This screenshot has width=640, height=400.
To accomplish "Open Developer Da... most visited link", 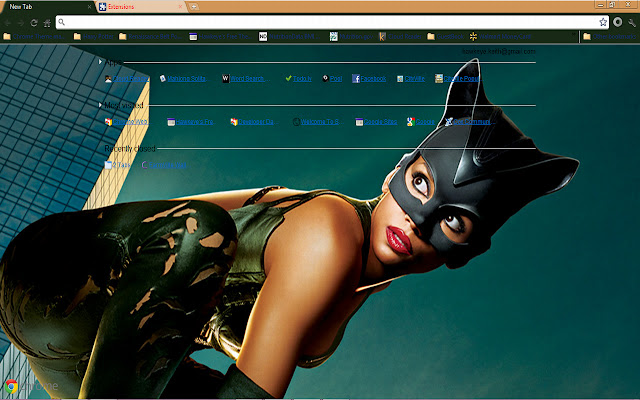I will click(x=254, y=122).
